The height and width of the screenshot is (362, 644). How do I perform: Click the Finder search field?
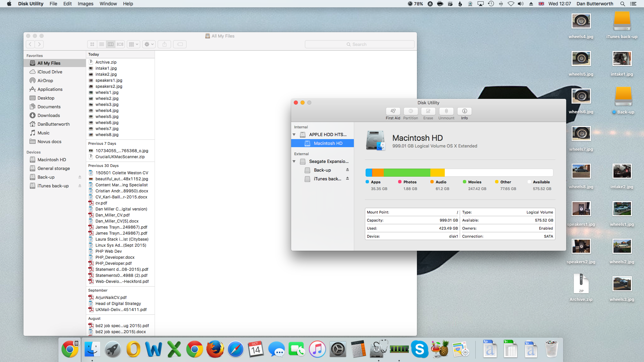tap(359, 44)
